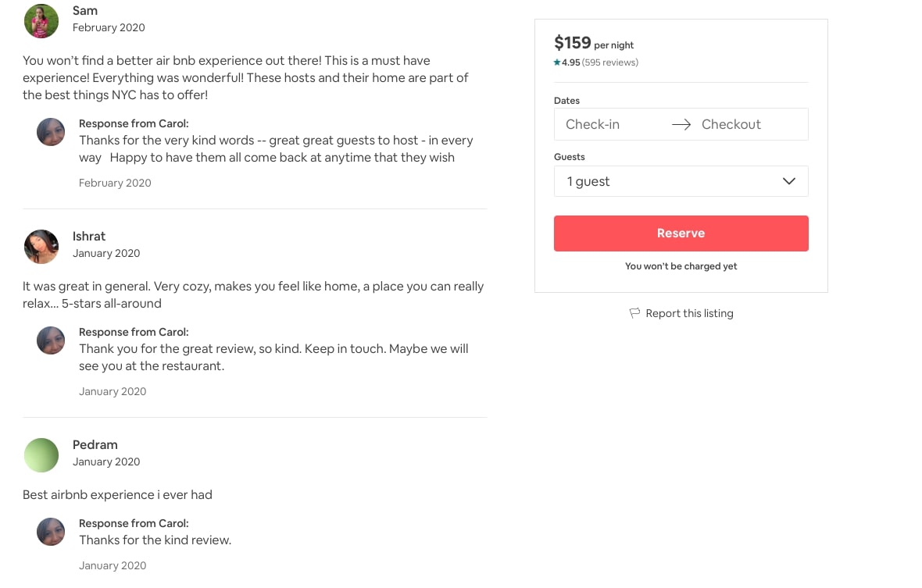Click the star rating icon
The width and height of the screenshot is (922, 588).
tap(557, 62)
